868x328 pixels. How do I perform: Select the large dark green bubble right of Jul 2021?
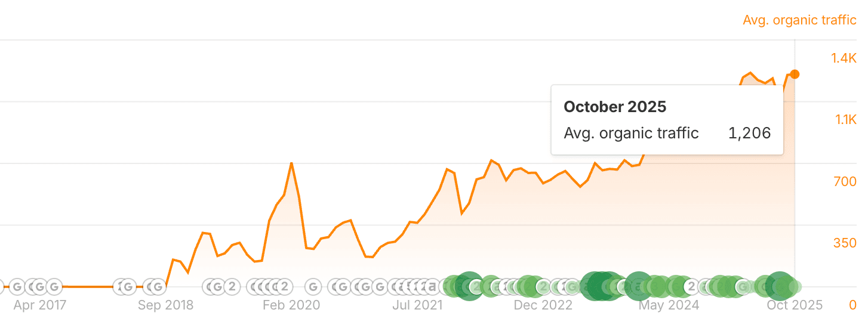pos(469,286)
